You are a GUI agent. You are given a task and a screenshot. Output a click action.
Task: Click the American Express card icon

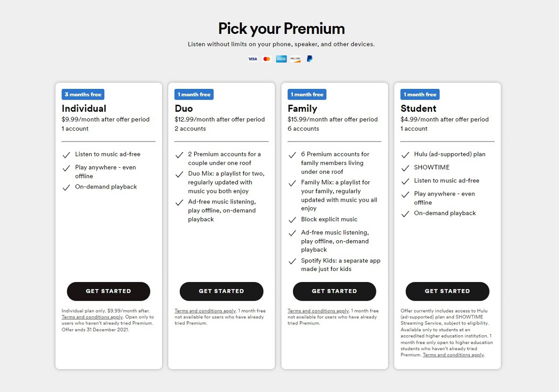click(281, 59)
